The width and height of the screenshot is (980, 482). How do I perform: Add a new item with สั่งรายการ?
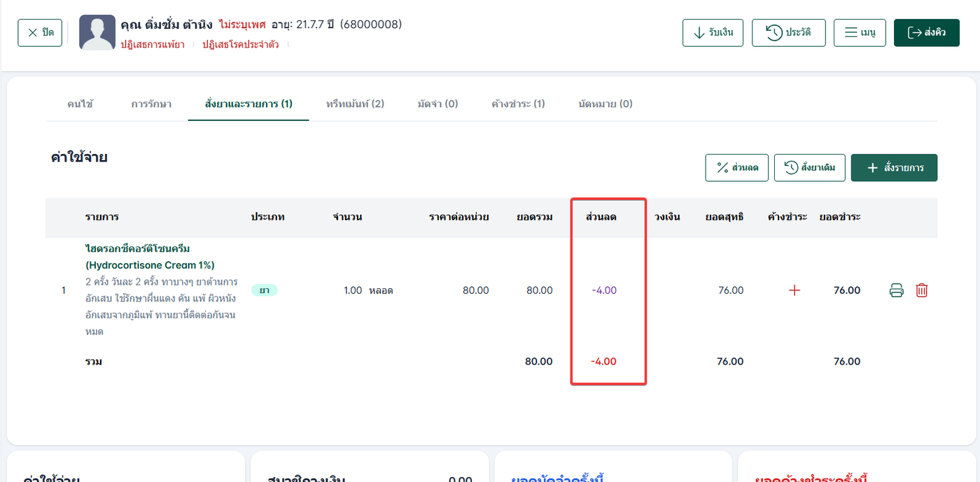pyautogui.click(x=894, y=168)
